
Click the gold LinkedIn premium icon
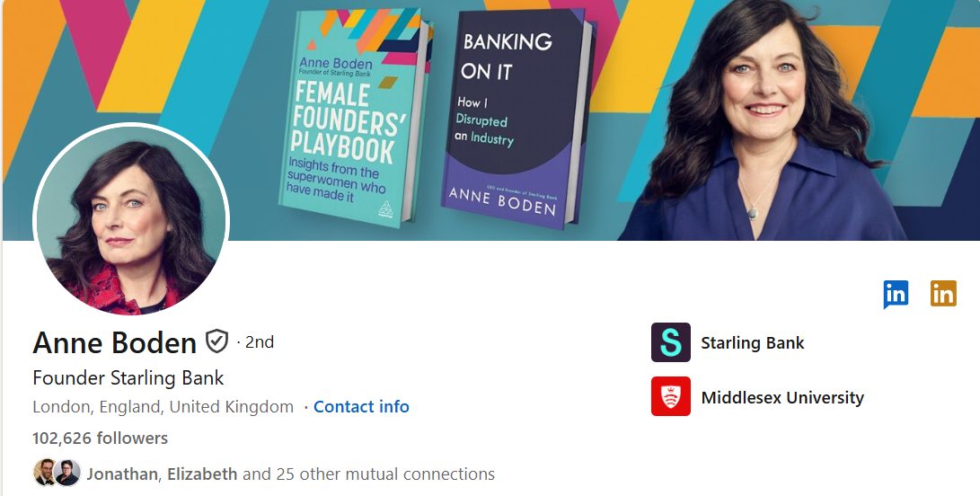(x=943, y=293)
